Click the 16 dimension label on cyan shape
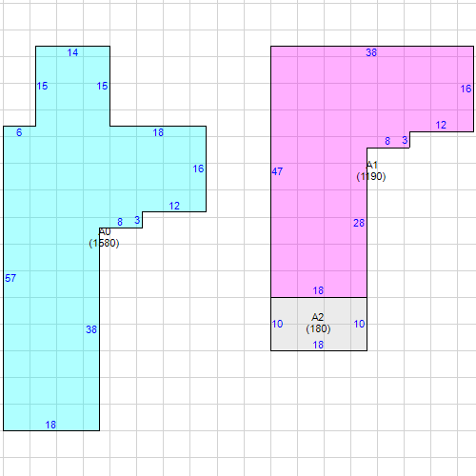This screenshot has height=476, width=476. coord(198,169)
